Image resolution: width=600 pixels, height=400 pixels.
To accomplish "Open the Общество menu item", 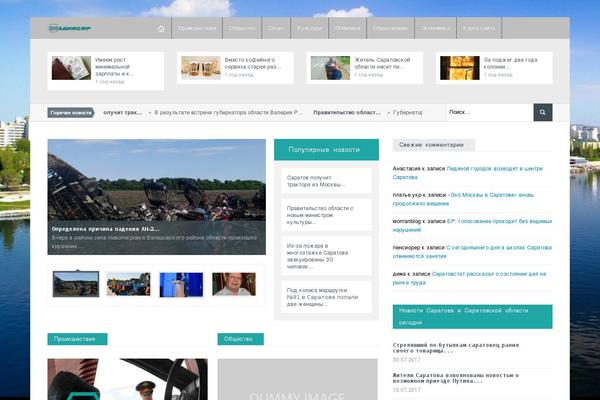I will 242,28.
